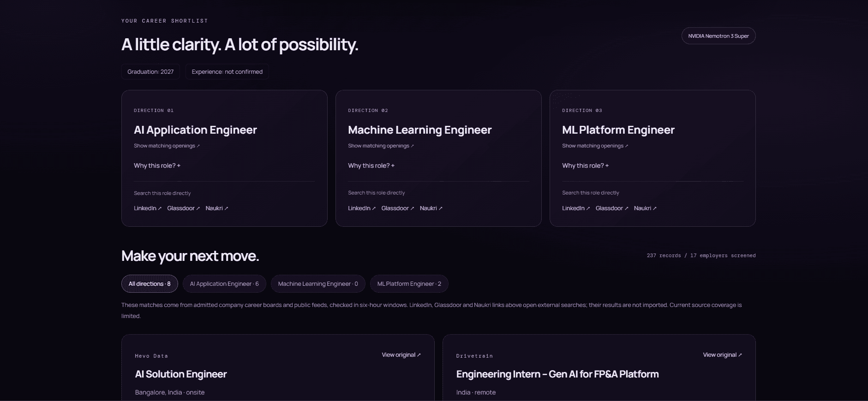Expand 'Why this role?' for AI Application Engineer
The height and width of the screenshot is (401, 868).
(157, 165)
